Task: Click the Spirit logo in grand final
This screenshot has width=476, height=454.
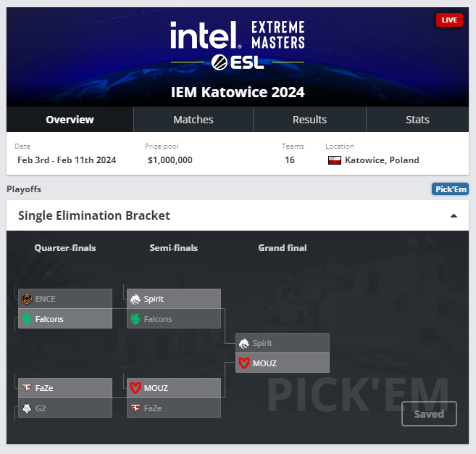Action: coord(244,343)
